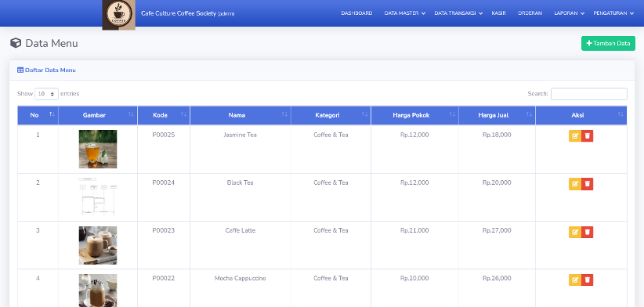Delete the Jasmine Tea row using trash icon

click(x=588, y=135)
